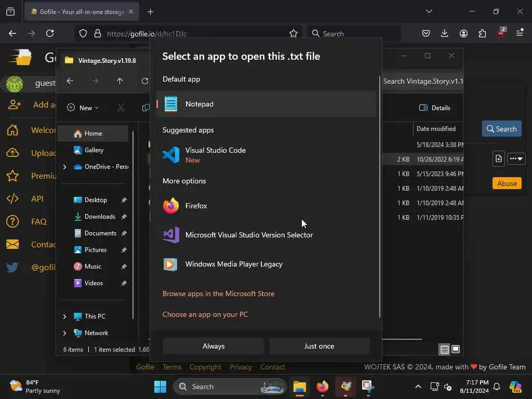Open a new Firefox tab
532x399 pixels.
pyautogui.click(x=150, y=12)
